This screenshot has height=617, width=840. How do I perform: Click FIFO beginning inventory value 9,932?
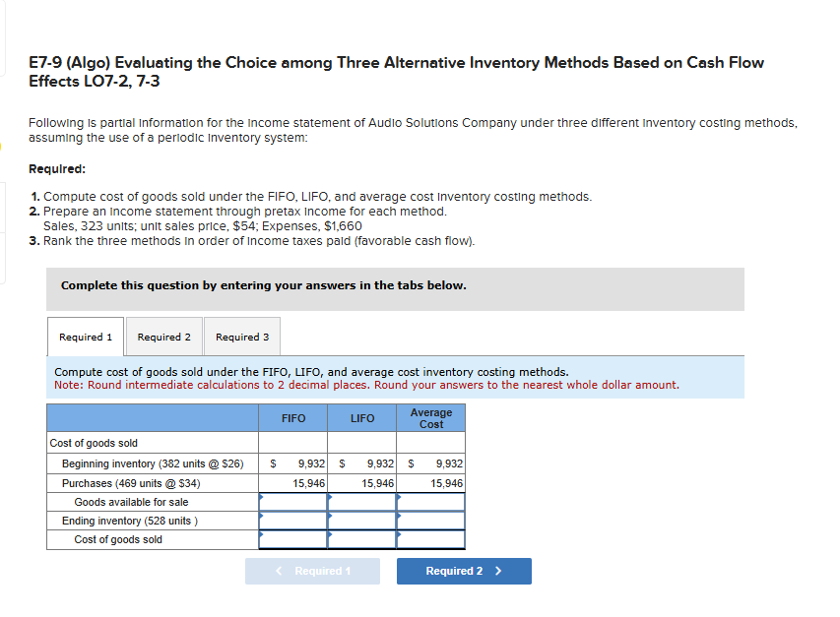[x=311, y=463]
